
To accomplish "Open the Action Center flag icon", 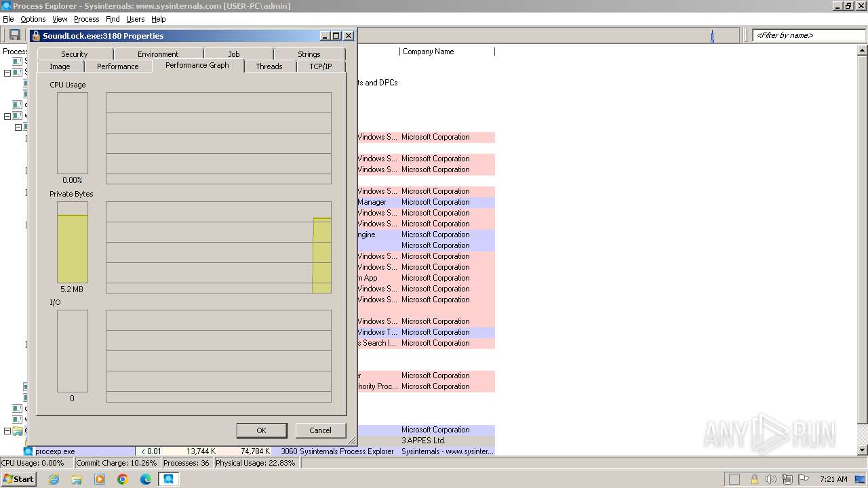I will pyautogui.click(x=804, y=479).
